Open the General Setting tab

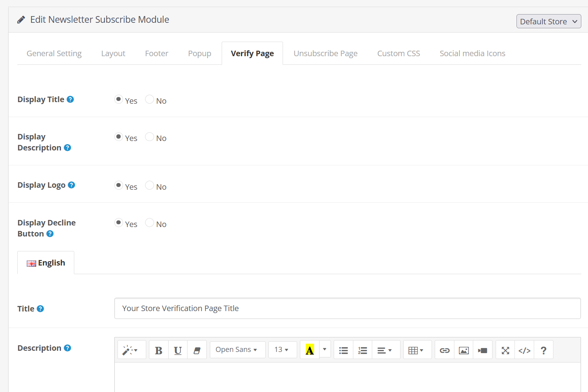pos(54,53)
